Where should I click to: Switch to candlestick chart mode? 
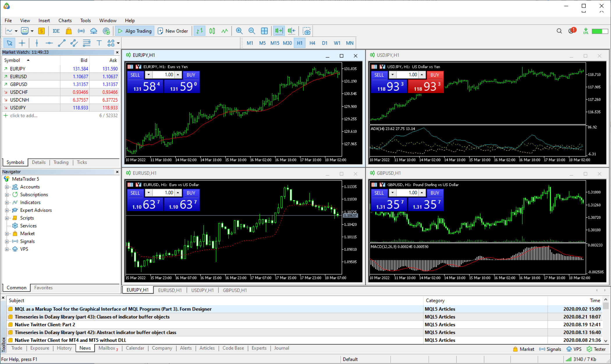(212, 31)
